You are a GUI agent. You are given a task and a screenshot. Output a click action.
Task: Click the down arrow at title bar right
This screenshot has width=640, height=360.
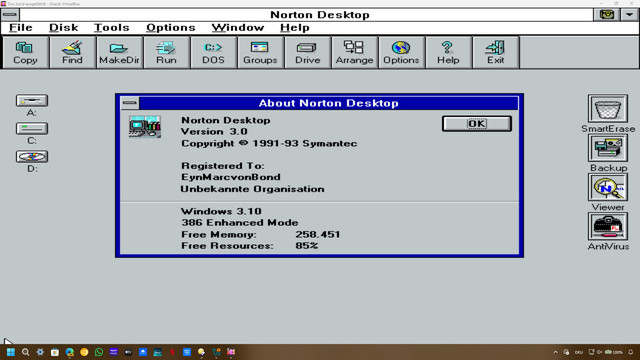point(630,15)
